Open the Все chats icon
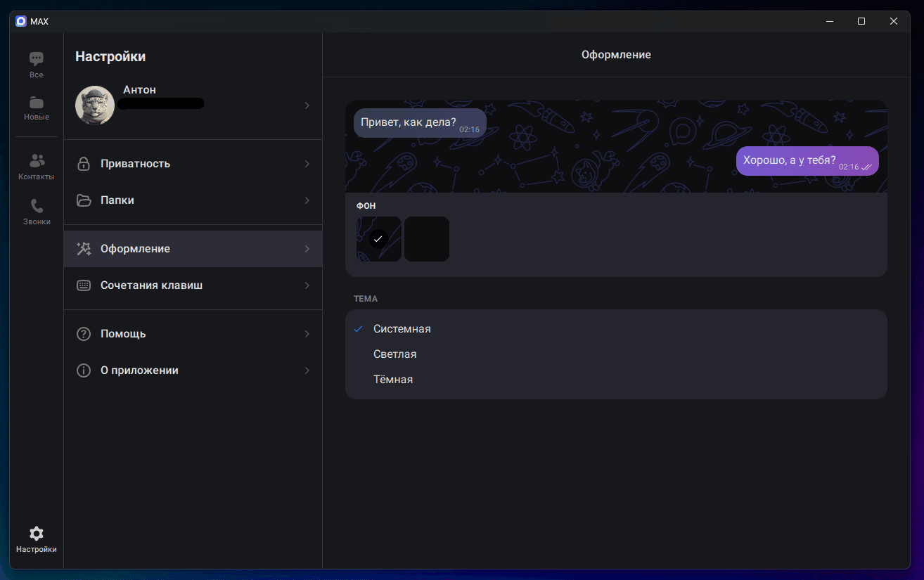 coord(37,60)
